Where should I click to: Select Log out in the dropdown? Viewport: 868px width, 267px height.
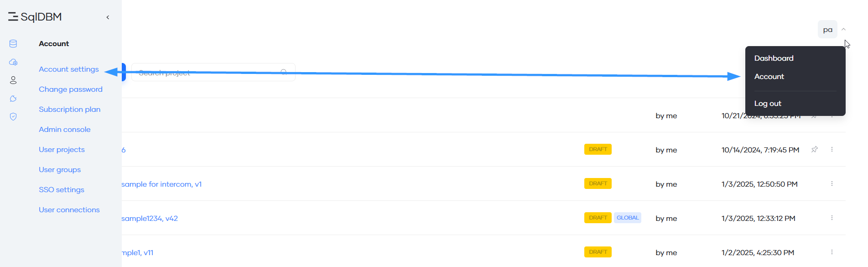point(768,103)
